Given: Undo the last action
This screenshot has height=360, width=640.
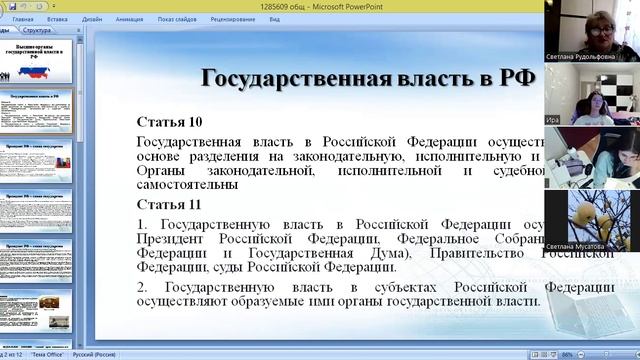Looking at the screenshot, I should click(24, 7).
